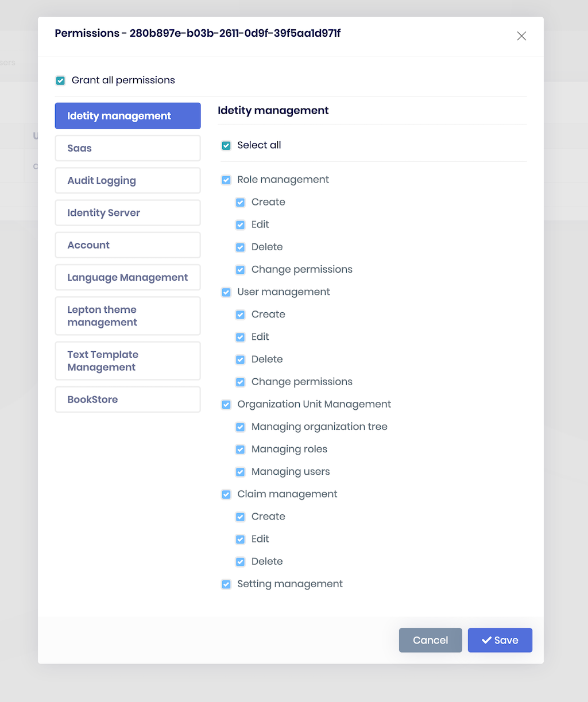This screenshot has height=702, width=588.
Task: Toggle the Role management permission
Action: [226, 180]
